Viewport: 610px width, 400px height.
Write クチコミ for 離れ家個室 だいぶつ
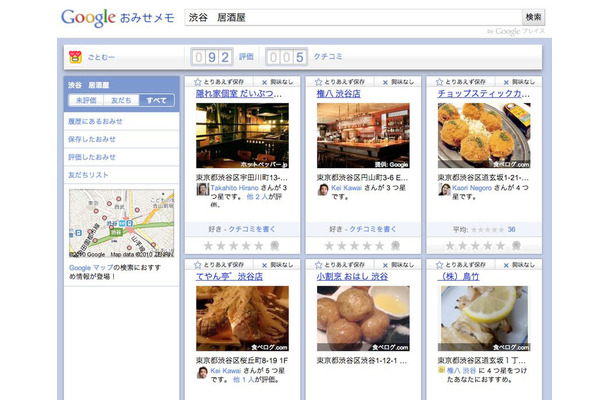click(x=252, y=229)
